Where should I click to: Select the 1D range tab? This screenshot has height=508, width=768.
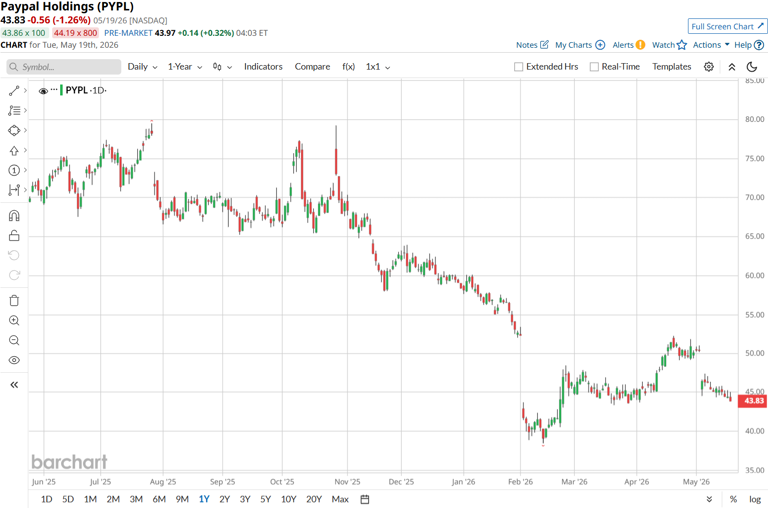tap(47, 499)
